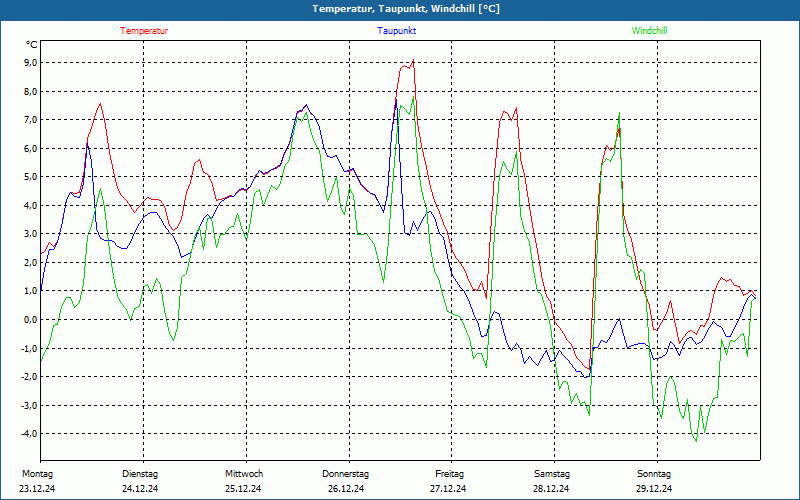The height and width of the screenshot is (500, 800).
Task: Click the date 25.12.24
Action: tap(243, 489)
